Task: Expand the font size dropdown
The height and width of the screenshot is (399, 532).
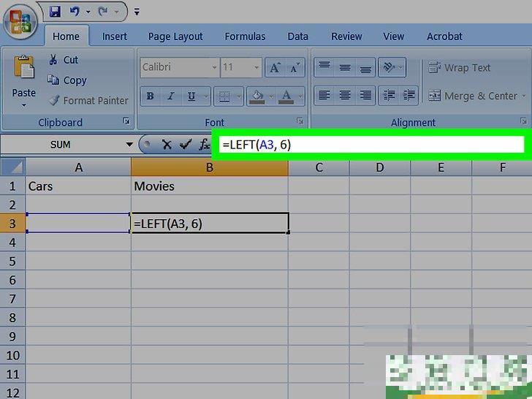Action: pyautogui.click(x=256, y=67)
